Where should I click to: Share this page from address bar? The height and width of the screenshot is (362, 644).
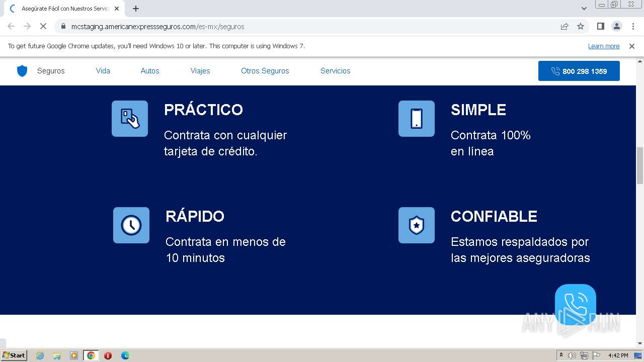tap(565, 26)
